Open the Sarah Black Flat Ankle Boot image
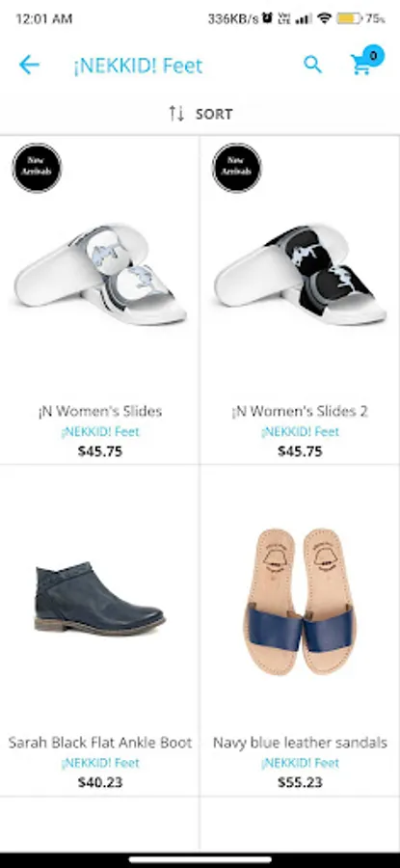The height and width of the screenshot is (868, 400). [99, 598]
